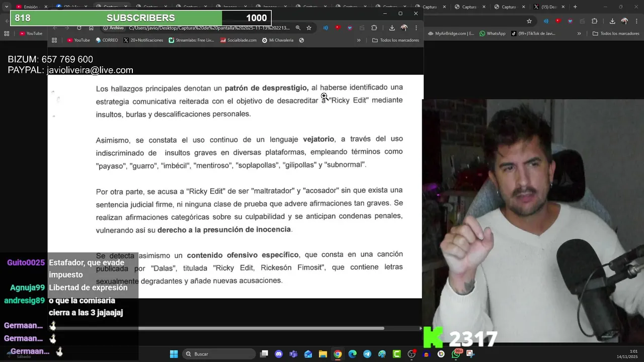Open the MyAirBridge.com bookmark
Image resolution: width=644 pixels, height=362 pixels.
tap(451, 34)
